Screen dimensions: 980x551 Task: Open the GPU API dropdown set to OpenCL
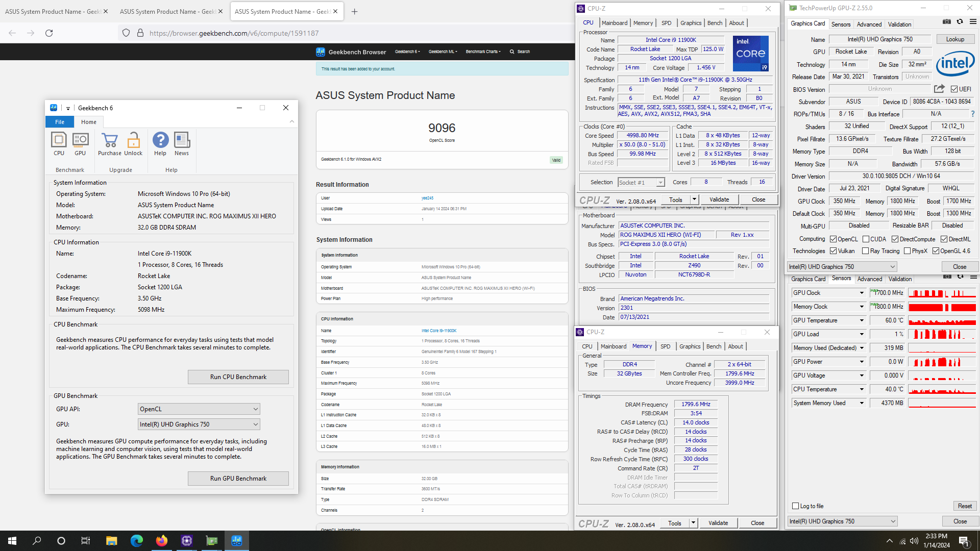(x=199, y=409)
